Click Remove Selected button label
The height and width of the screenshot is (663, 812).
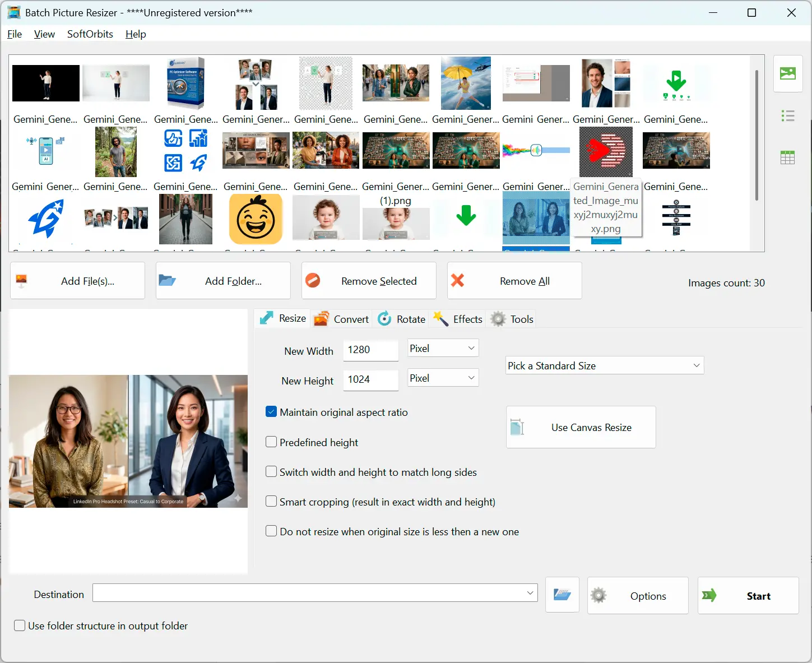tap(379, 281)
